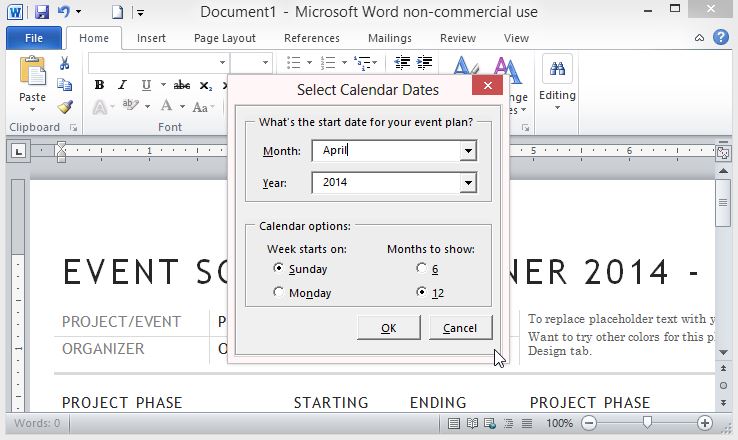Click the zoom slider handle

click(648, 423)
